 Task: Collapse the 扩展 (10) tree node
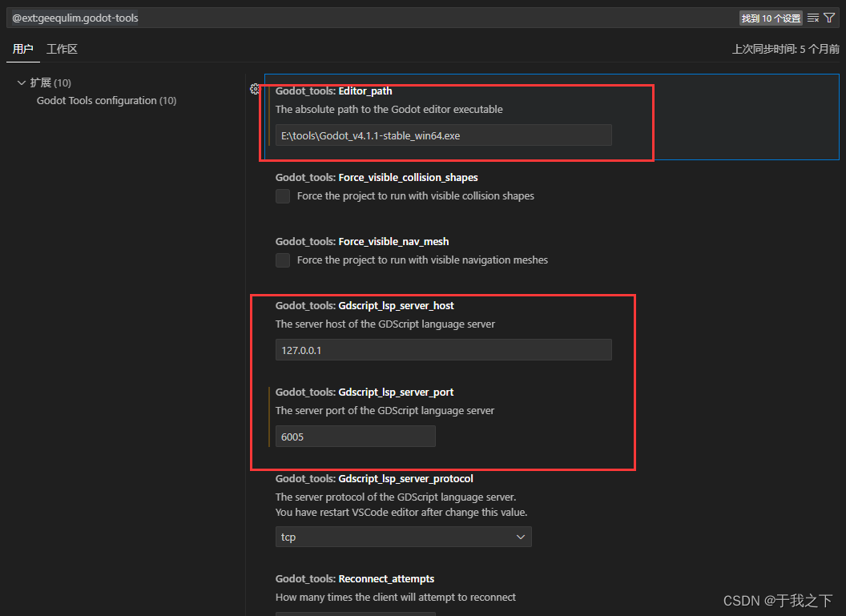pos(21,83)
